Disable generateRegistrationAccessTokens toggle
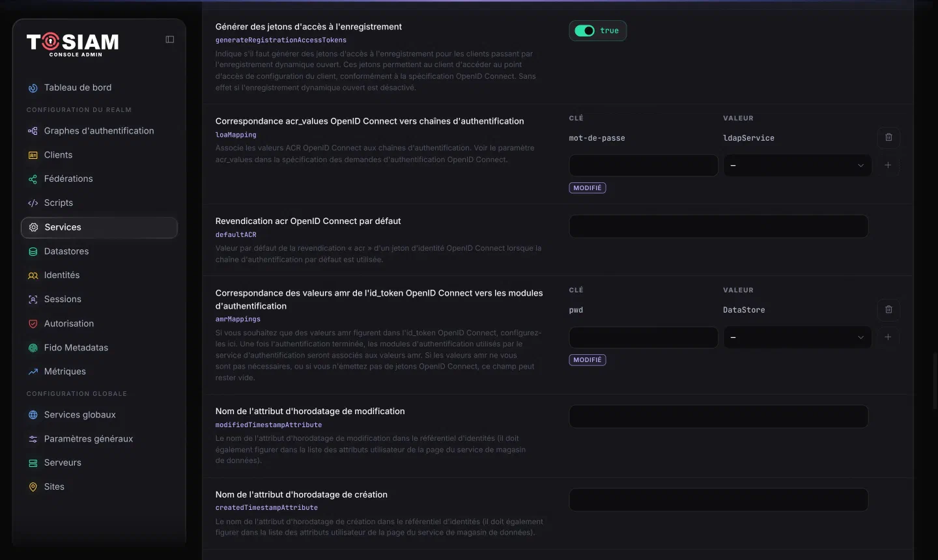Screen dimensions: 938x560 click(584, 31)
